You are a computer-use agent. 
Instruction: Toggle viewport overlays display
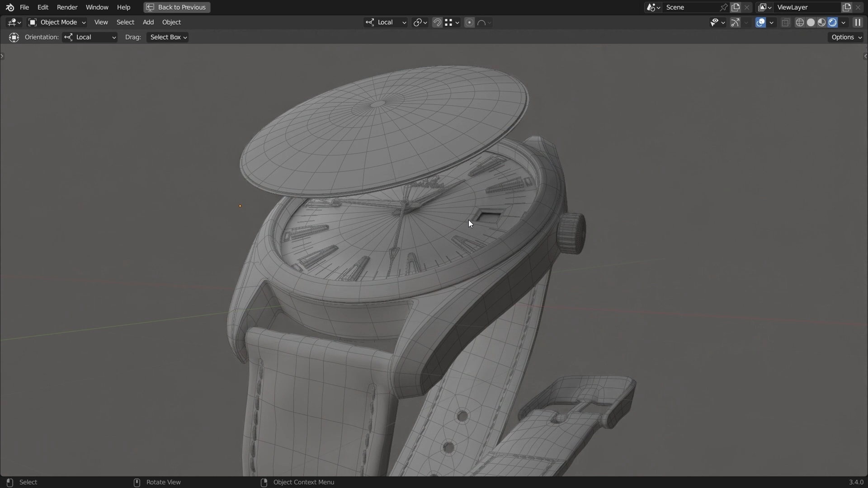point(761,23)
